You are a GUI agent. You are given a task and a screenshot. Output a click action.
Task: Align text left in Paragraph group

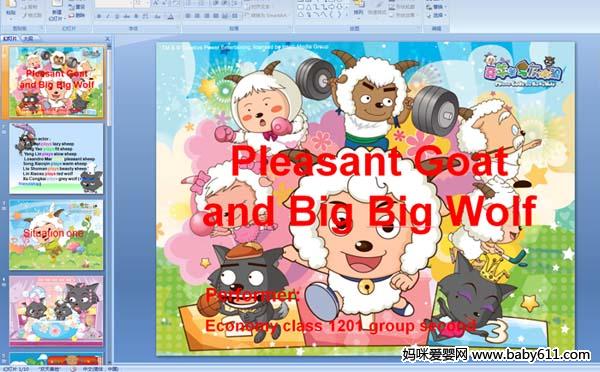click(188, 16)
